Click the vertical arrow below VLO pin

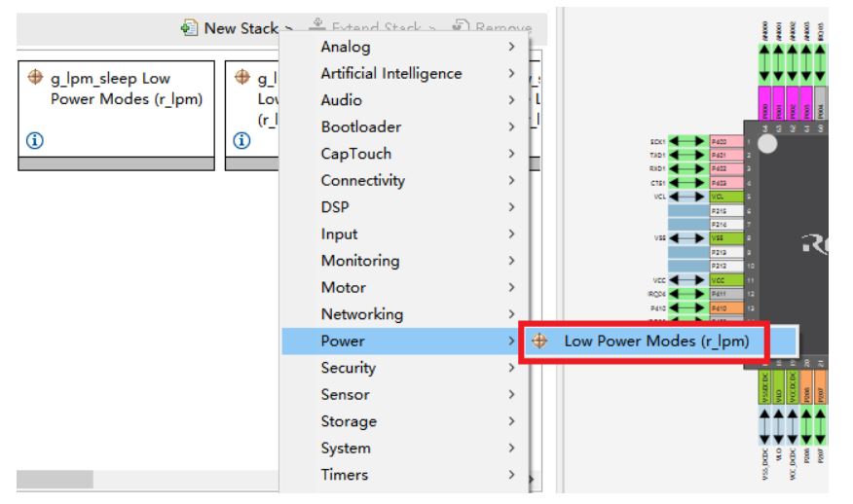778,427
